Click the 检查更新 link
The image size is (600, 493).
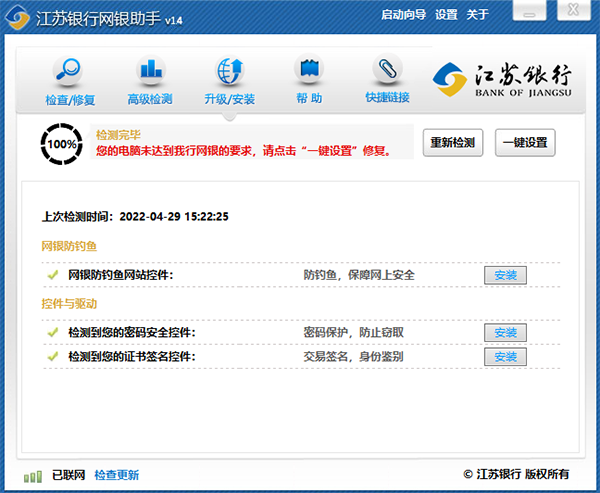pyautogui.click(x=117, y=475)
